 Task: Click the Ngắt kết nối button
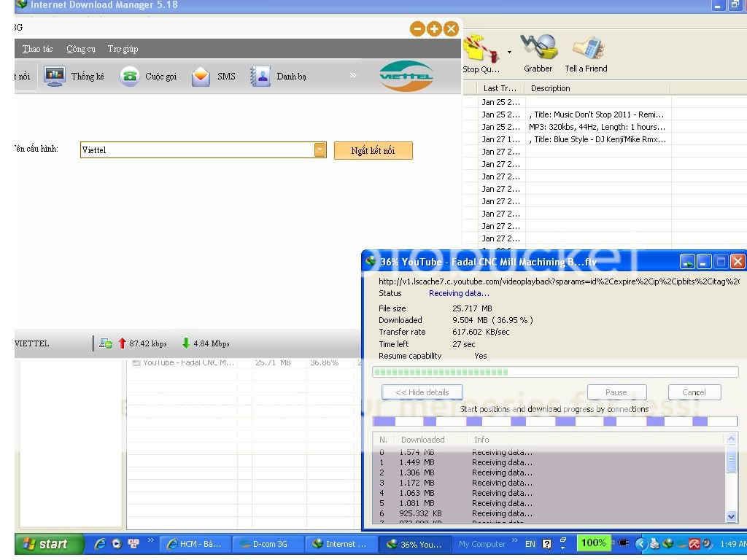[373, 150]
